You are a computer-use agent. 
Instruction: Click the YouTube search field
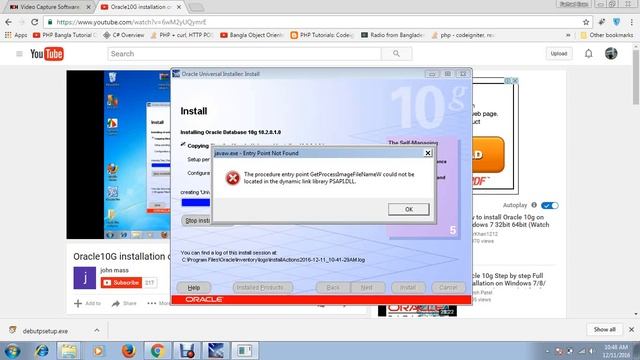(244, 53)
